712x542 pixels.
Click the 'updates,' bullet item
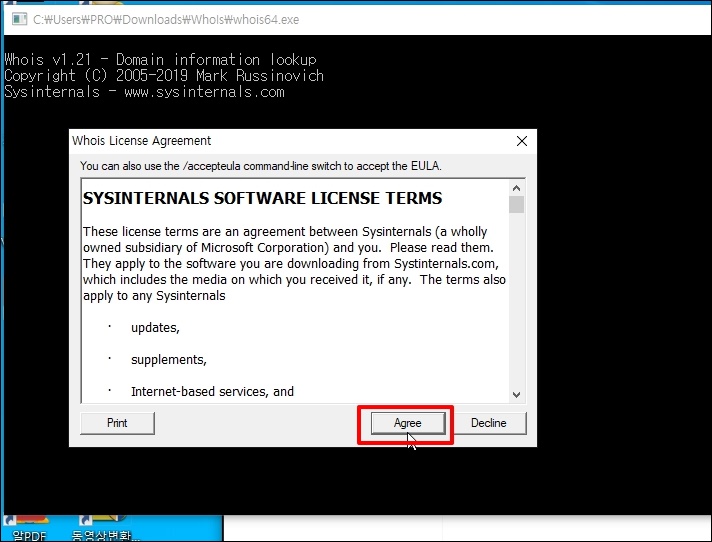click(x=155, y=328)
